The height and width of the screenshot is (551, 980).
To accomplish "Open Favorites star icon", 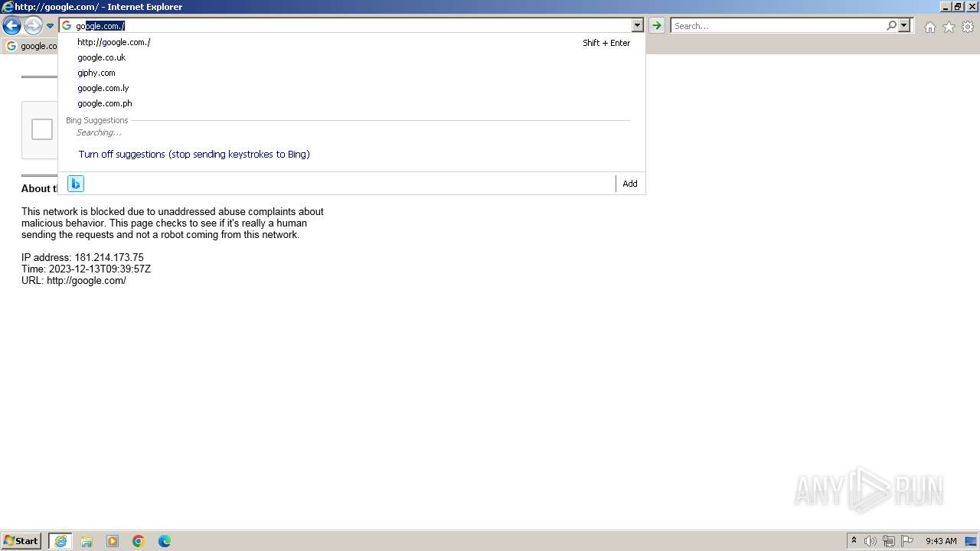I will (x=949, y=27).
